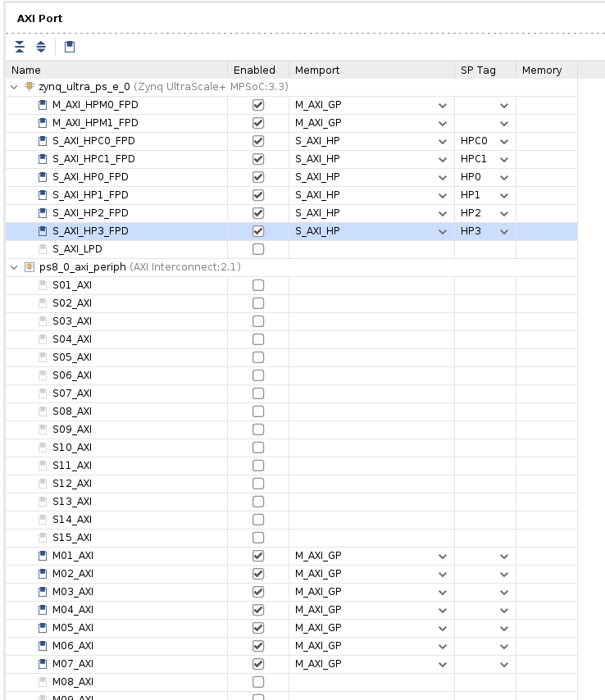Sort by the SP Tag column header

pos(485,70)
